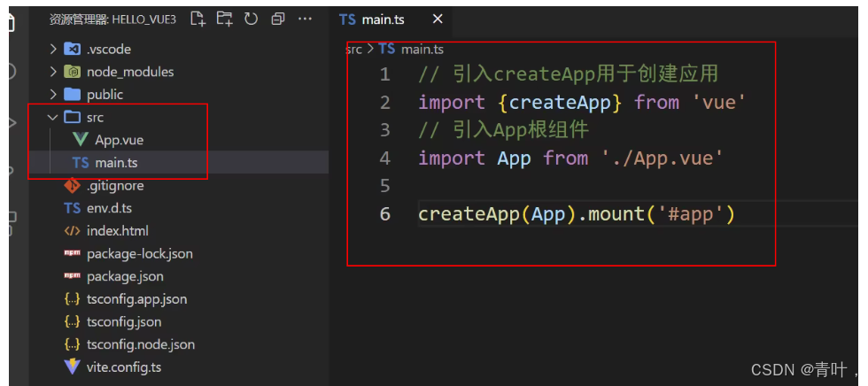Screen dimensions: 868x386
Task: Open App.vue in the file tree
Action: click(119, 140)
